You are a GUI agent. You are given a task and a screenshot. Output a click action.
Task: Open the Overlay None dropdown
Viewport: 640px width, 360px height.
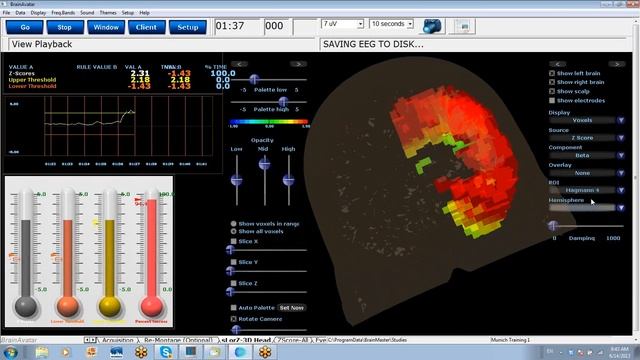[621, 173]
